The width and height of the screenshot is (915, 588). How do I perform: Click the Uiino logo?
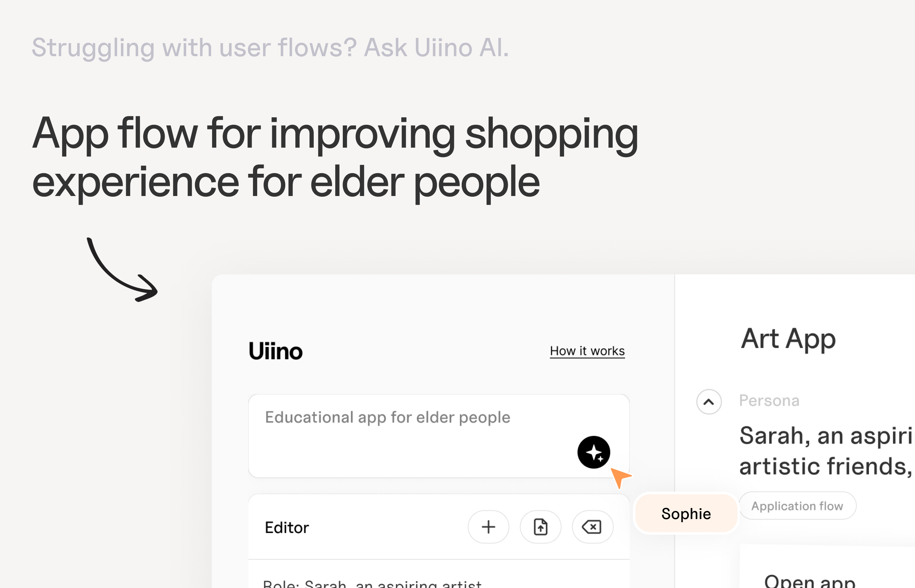(275, 351)
